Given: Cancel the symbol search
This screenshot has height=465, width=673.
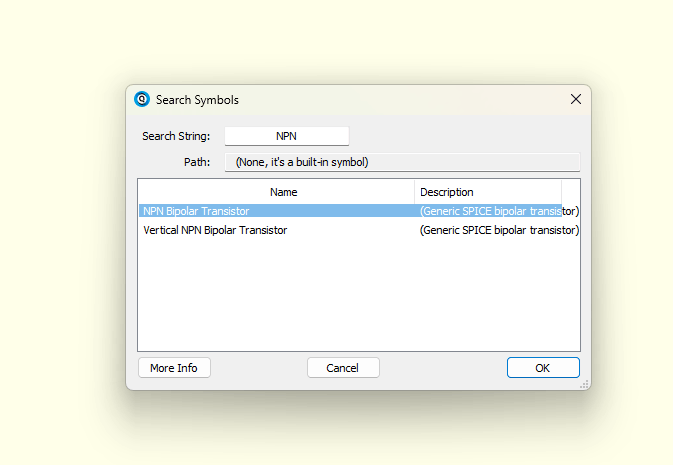Looking at the screenshot, I should [x=343, y=368].
